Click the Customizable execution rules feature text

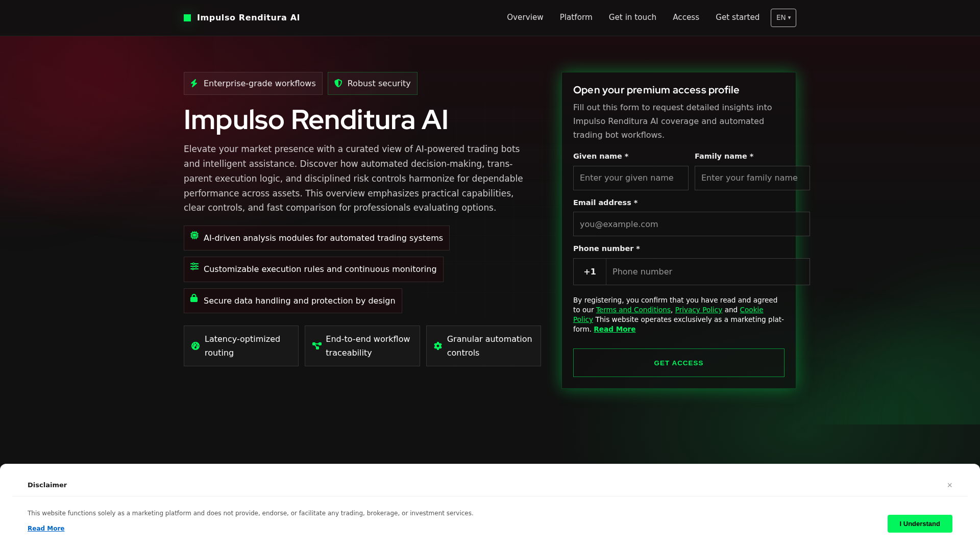point(320,269)
